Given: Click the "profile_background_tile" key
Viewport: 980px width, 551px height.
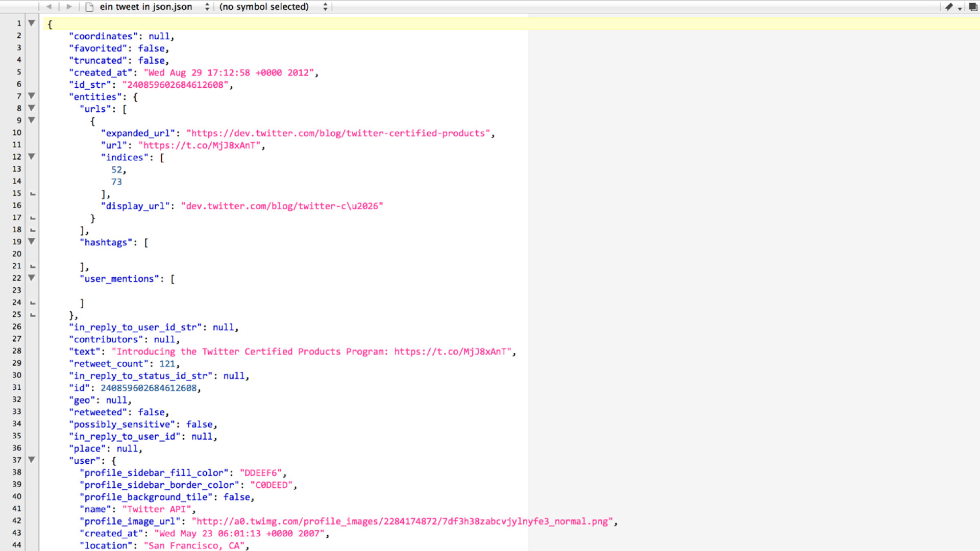Looking at the screenshot, I should point(146,497).
